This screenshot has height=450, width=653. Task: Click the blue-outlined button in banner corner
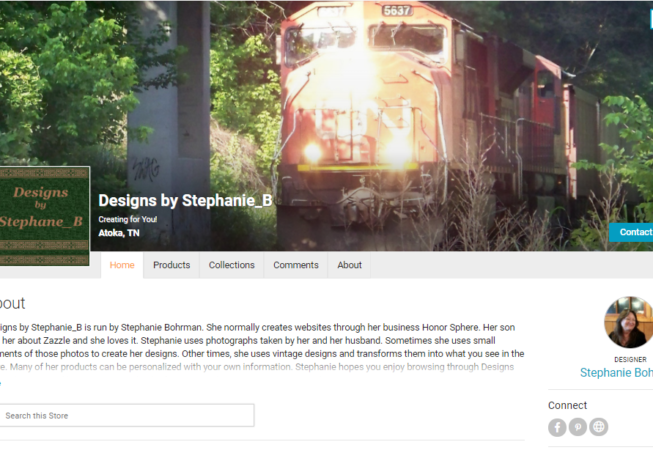(x=651, y=20)
